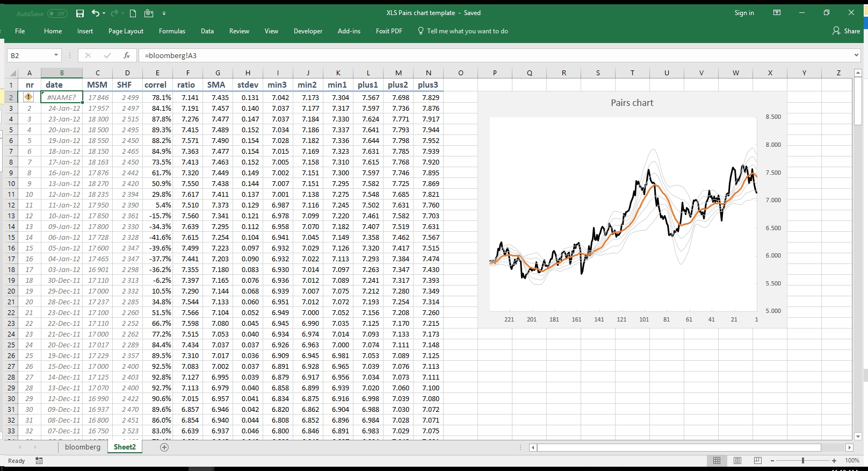Open the Formulas ribbon tab
This screenshot has height=471, width=868.
172,31
